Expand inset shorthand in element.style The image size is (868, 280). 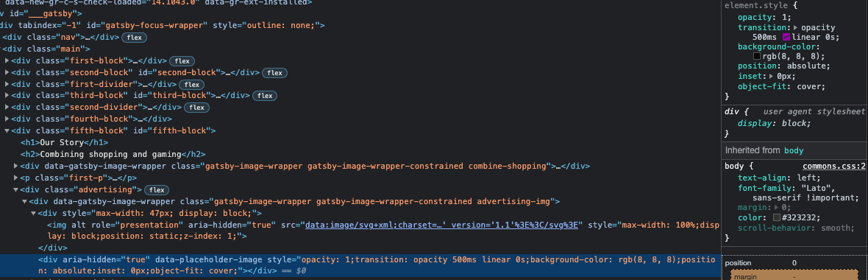point(772,76)
